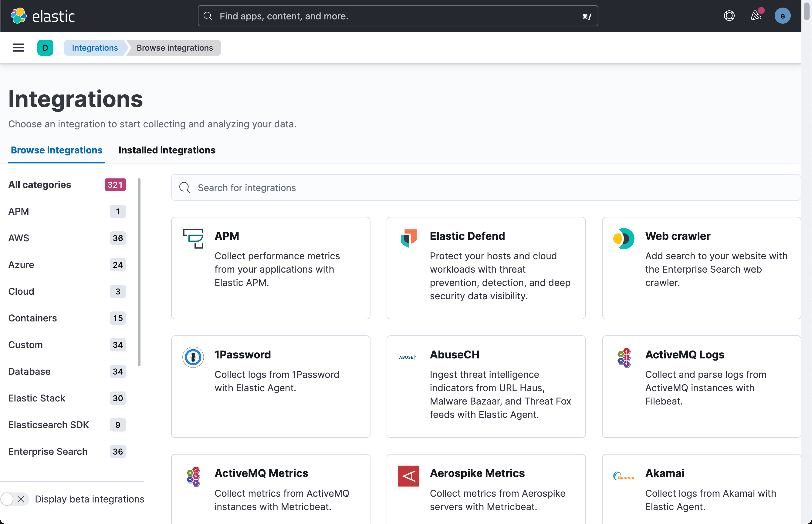Select Browse integrations tab
The height and width of the screenshot is (524, 812).
click(x=56, y=150)
